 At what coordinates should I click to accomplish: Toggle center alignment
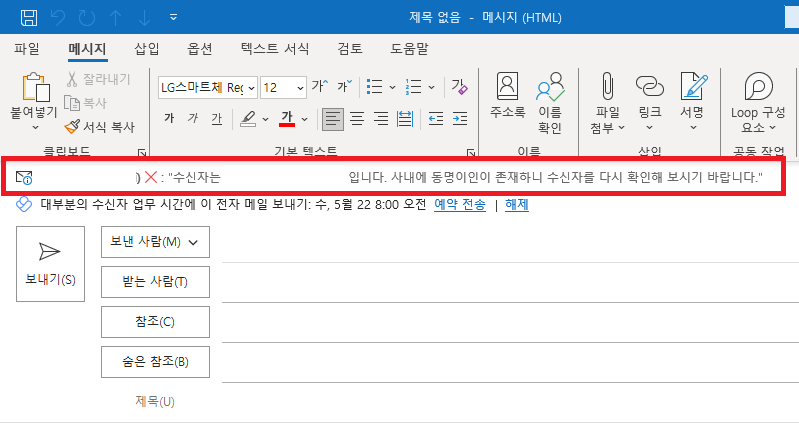(357, 119)
